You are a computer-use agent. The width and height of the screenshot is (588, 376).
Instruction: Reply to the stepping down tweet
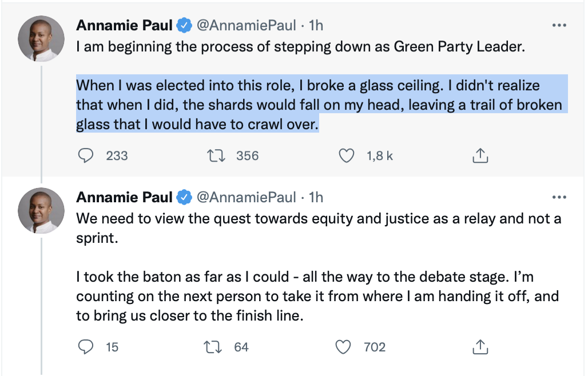[x=85, y=155]
